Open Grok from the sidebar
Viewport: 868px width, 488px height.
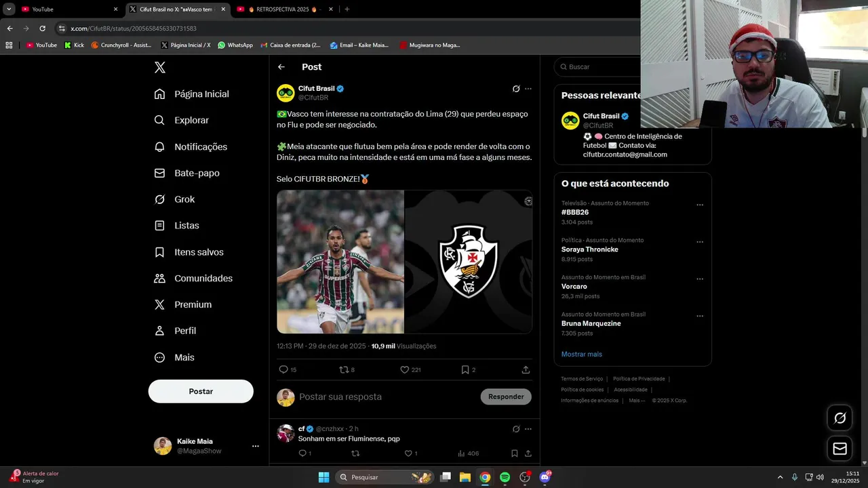tap(174, 199)
